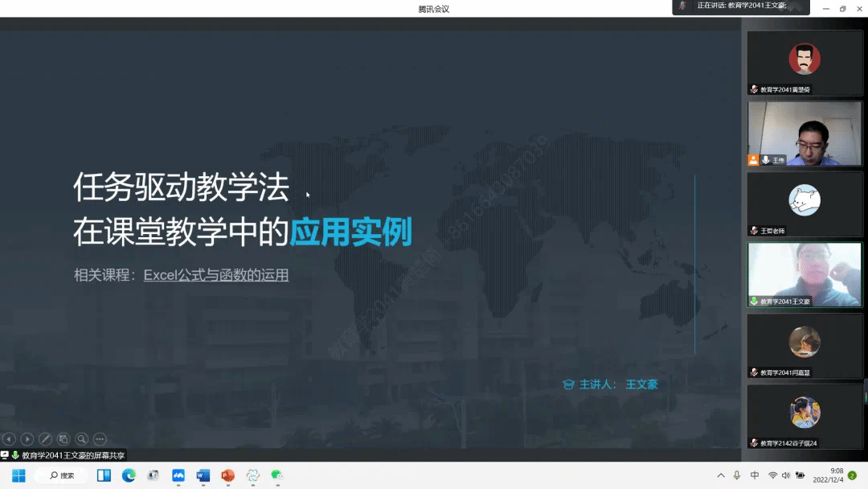The height and width of the screenshot is (489, 868).
Task: Open Microsoft Word from the taskbar
Action: click(x=203, y=475)
